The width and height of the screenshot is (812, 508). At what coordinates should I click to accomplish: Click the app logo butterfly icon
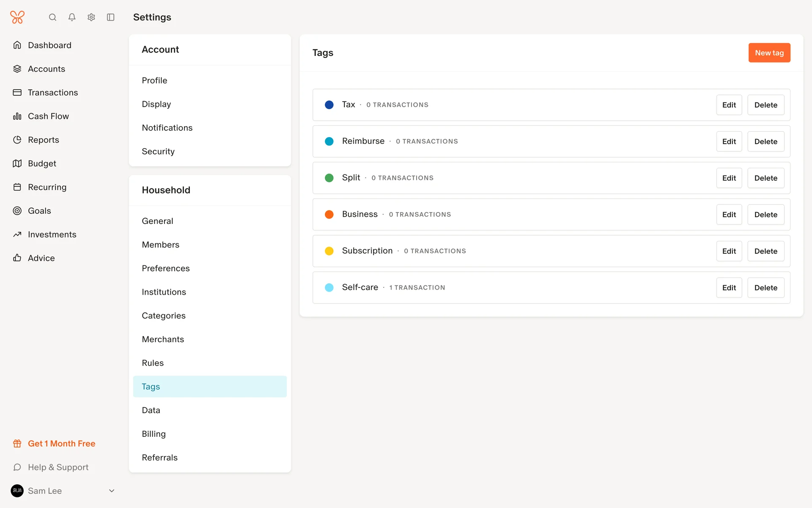pos(17,17)
